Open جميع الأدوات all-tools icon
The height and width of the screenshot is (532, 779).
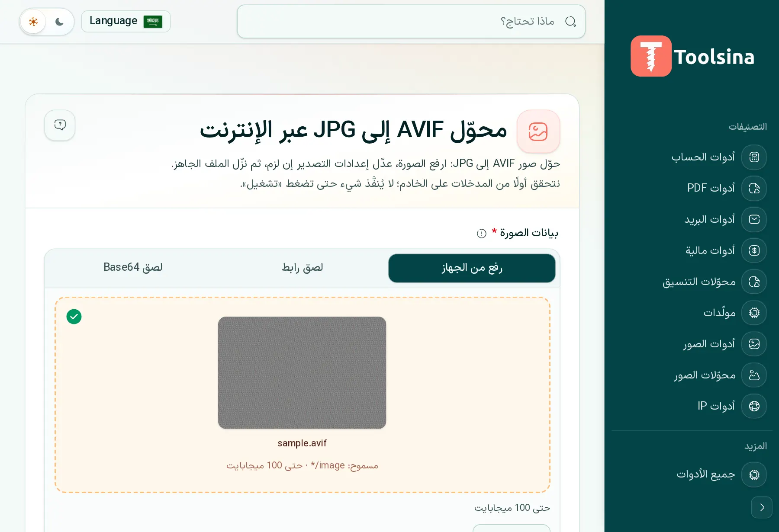[x=754, y=474]
